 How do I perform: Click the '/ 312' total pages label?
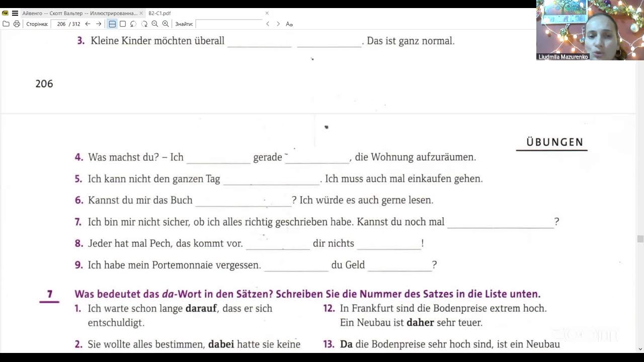74,24
